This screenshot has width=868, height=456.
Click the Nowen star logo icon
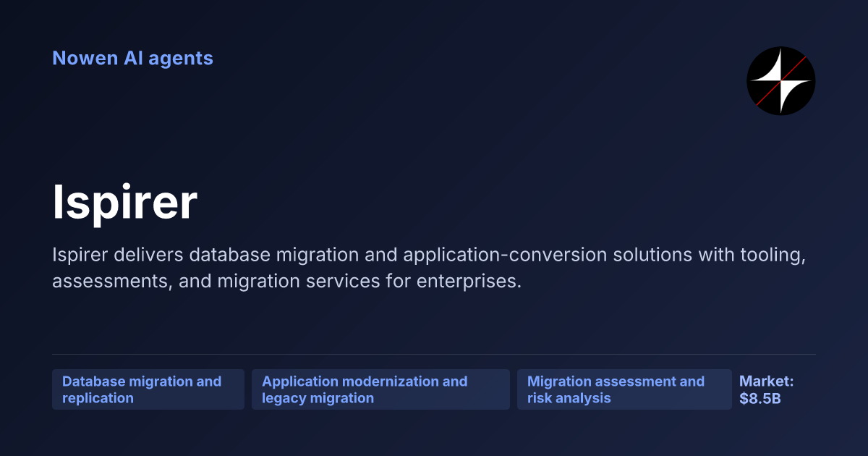(x=780, y=80)
